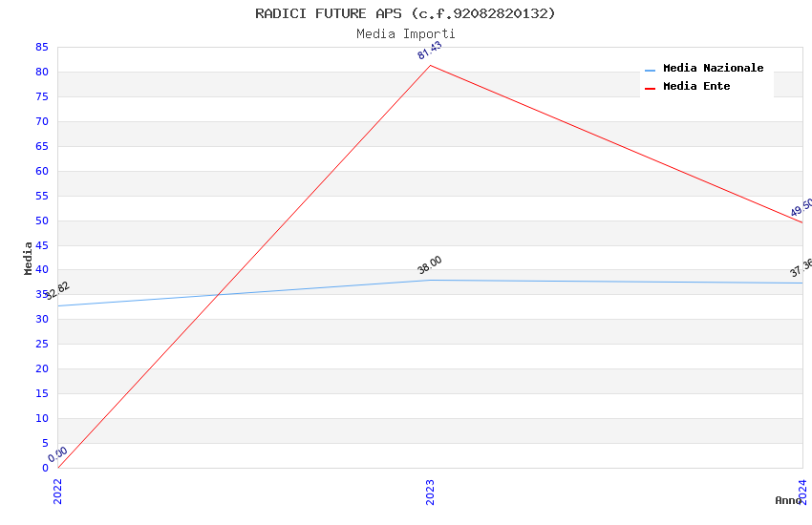The image size is (812, 525).
Task: Click the 20 value on the y-axis
Action: click(41, 369)
